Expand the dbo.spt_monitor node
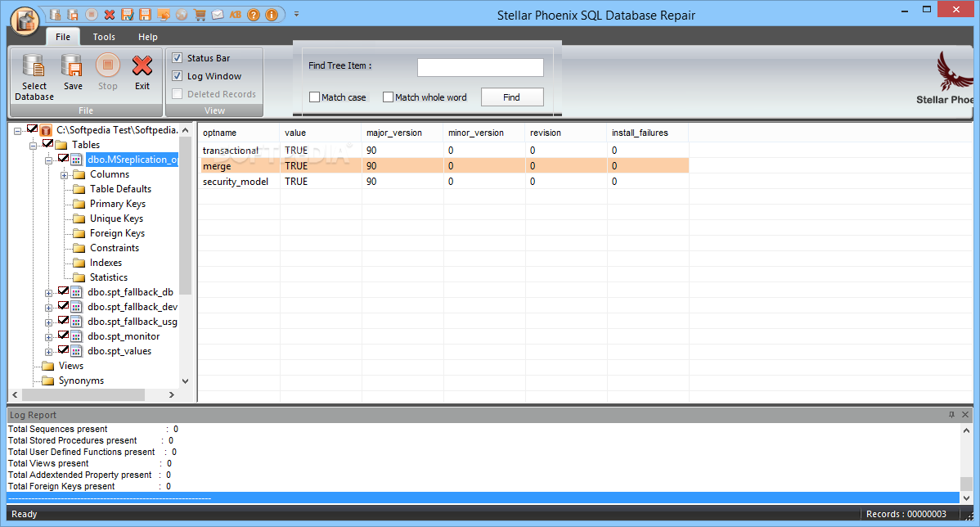The image size is (980, 527). (x=48, y=338)
